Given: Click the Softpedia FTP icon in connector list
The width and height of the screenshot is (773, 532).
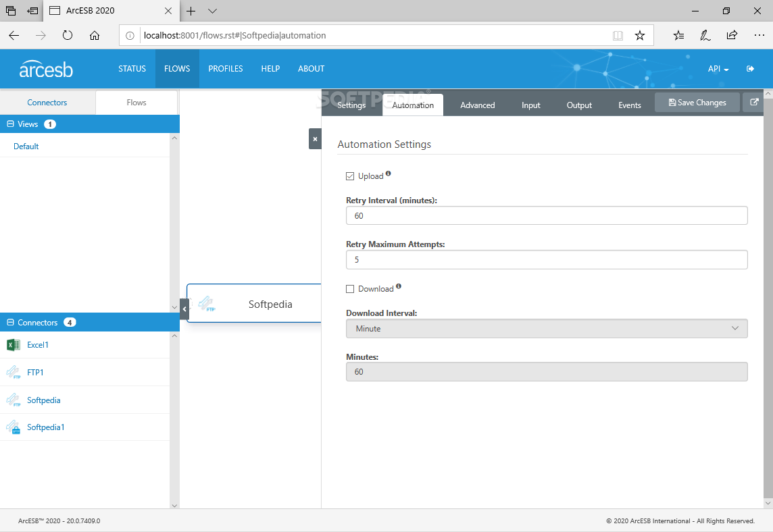Looking at the screenshot, I should pyautogui.click(x=14, y=400).
